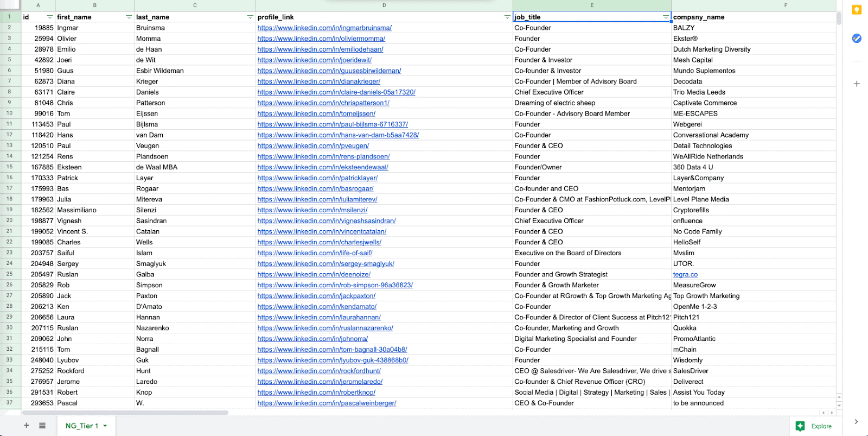Select cell 'BALZY'
The width and height of the screenshot is (868, 436).
point(754,28)
